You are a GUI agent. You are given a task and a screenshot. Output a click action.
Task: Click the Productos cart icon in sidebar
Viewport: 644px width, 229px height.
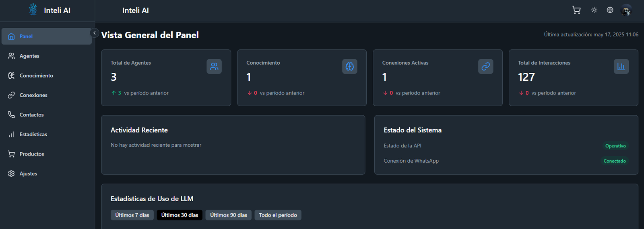pyautogui.click(x=11, y=154)
